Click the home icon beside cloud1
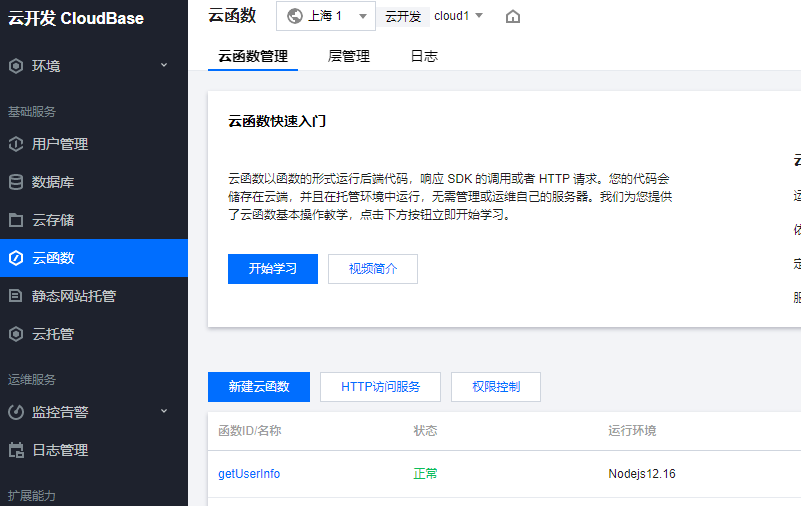Viewport: 801px width, 506px height. click(512, 17)
